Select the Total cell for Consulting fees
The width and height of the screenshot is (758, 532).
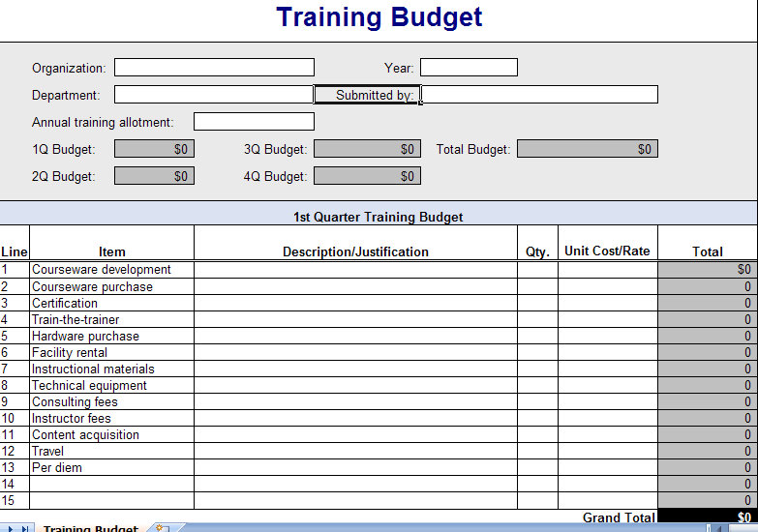pos(708,401)
